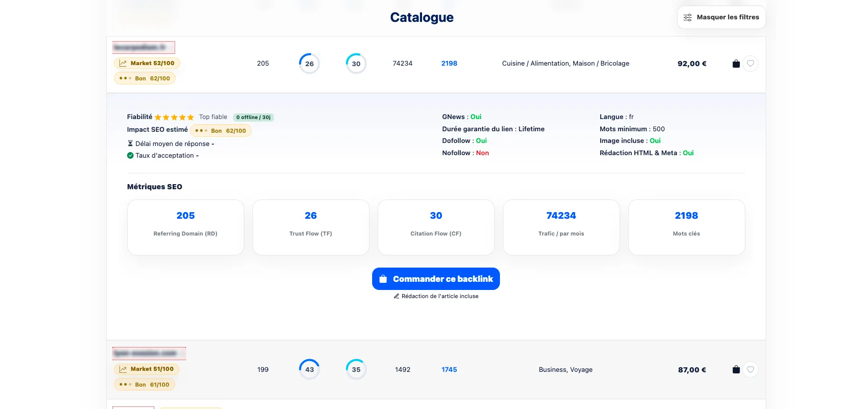The width and height of the screenshot is (868, 409).
Task: Click the 205 Referring Domain card
Action: click(x=185, y=227)
